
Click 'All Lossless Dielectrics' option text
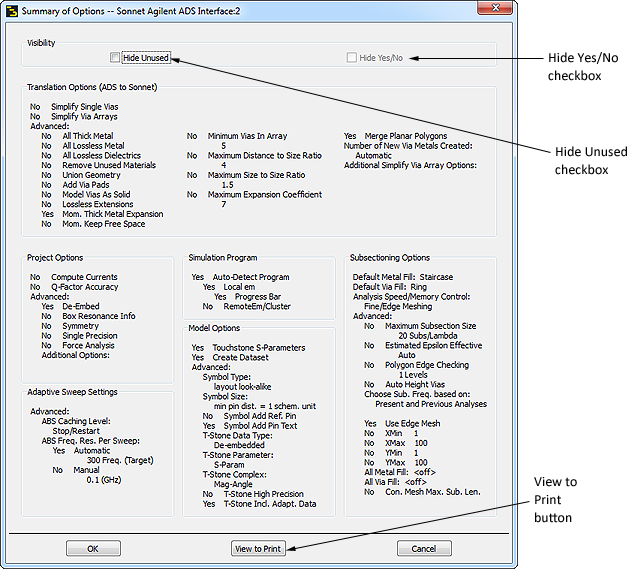(x=101, y=155)
